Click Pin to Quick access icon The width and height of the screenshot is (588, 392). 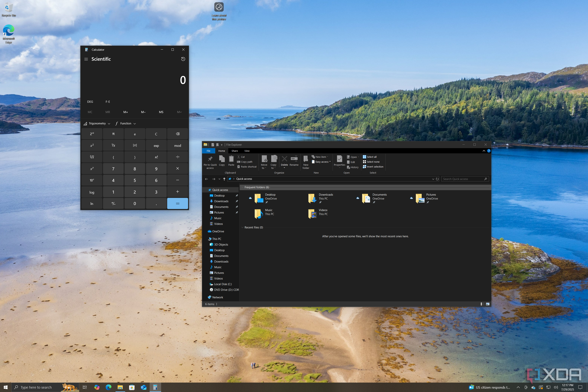click(210, 159)
